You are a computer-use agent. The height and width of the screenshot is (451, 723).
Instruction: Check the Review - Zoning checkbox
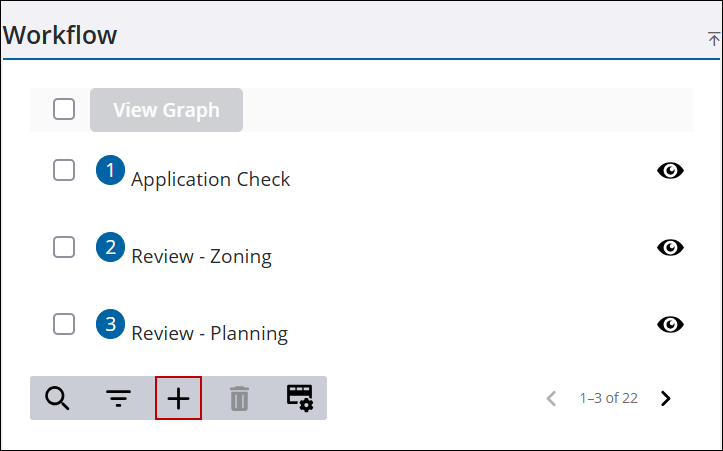point(64,247)
